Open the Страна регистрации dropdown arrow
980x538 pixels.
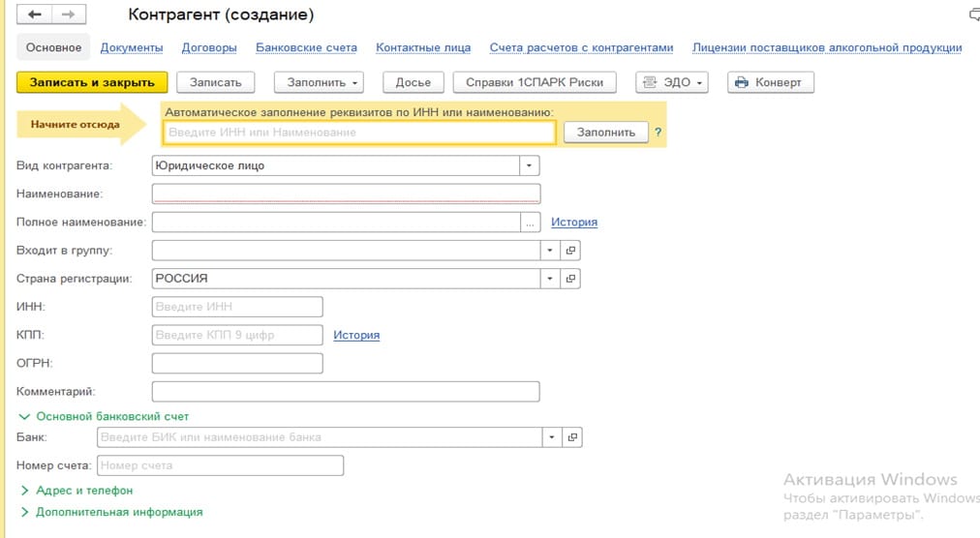(x=550, y=279)
